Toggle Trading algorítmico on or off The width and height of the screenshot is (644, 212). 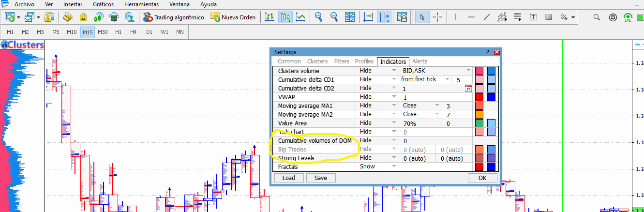pos(173,17)
